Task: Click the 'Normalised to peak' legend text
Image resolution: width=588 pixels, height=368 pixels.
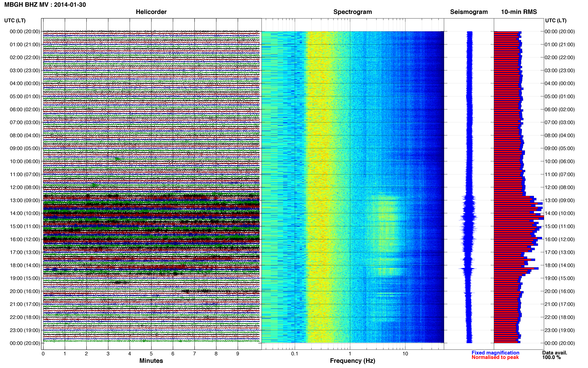Action: pos(495,357)
